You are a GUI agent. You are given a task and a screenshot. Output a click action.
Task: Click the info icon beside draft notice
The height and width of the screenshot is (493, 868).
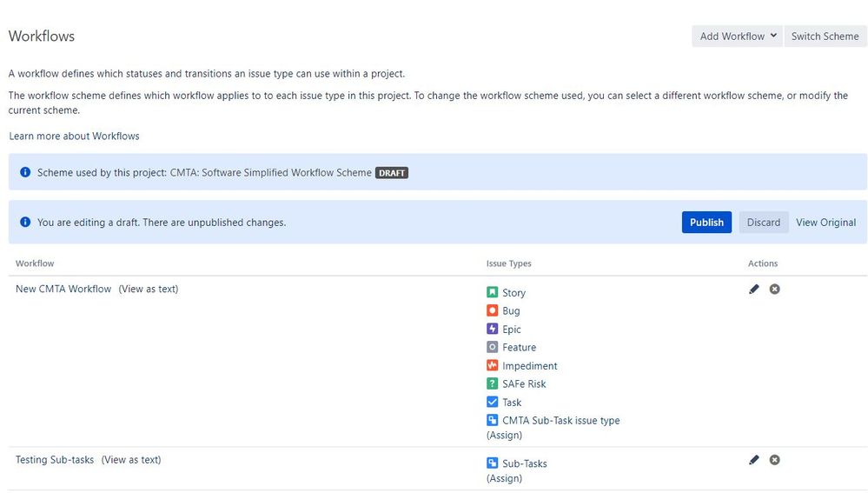click(25, 222)
